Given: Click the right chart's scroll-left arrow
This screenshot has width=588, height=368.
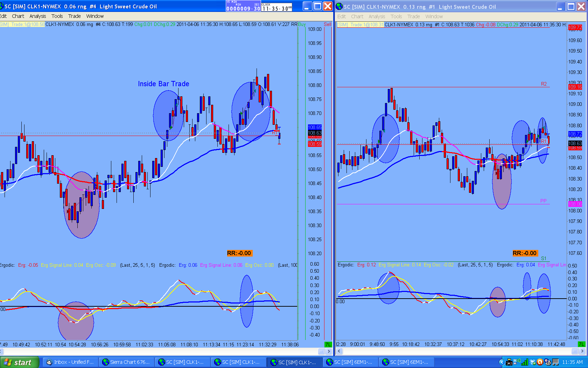Looking at the screenshot, I should [x=339, y=351].
